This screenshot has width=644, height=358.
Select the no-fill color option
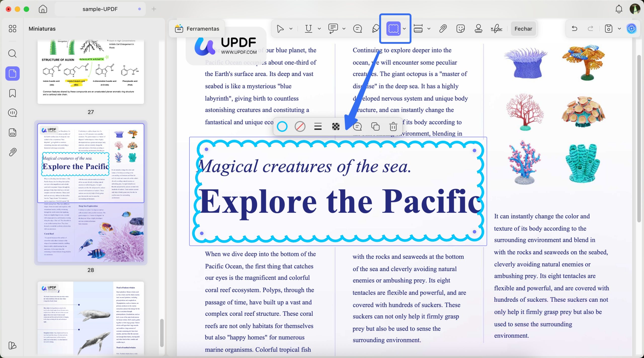(300, 126)
